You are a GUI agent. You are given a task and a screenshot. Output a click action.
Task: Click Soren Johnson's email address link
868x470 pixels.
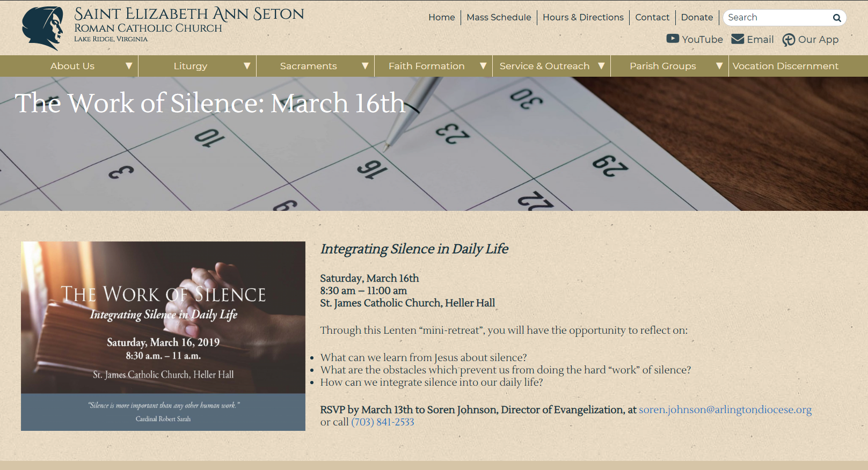(x=725, y=410)
